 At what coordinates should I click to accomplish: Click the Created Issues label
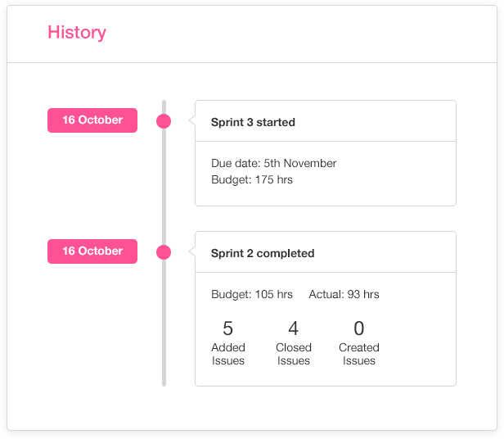tap(359, 354)
